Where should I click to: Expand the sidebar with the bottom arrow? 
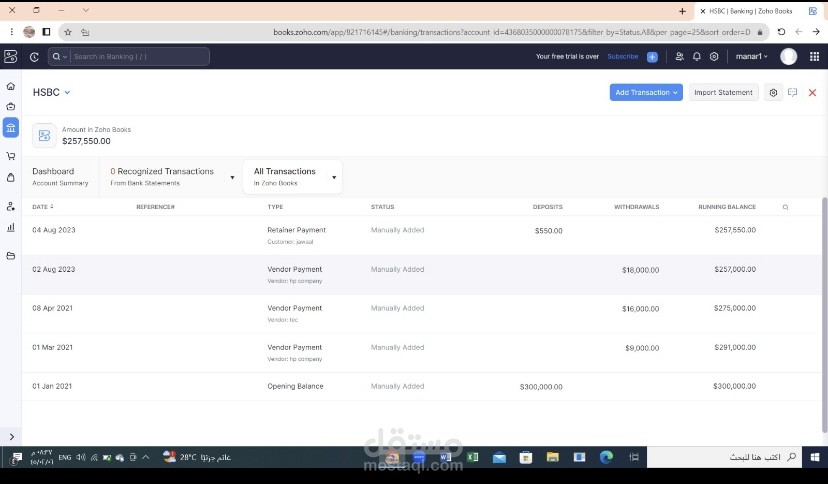[x=12, y=437]
